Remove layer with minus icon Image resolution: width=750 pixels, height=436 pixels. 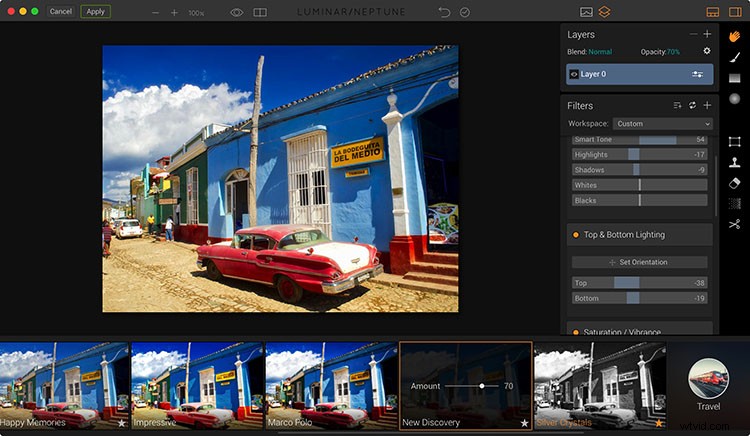(693, 34)
